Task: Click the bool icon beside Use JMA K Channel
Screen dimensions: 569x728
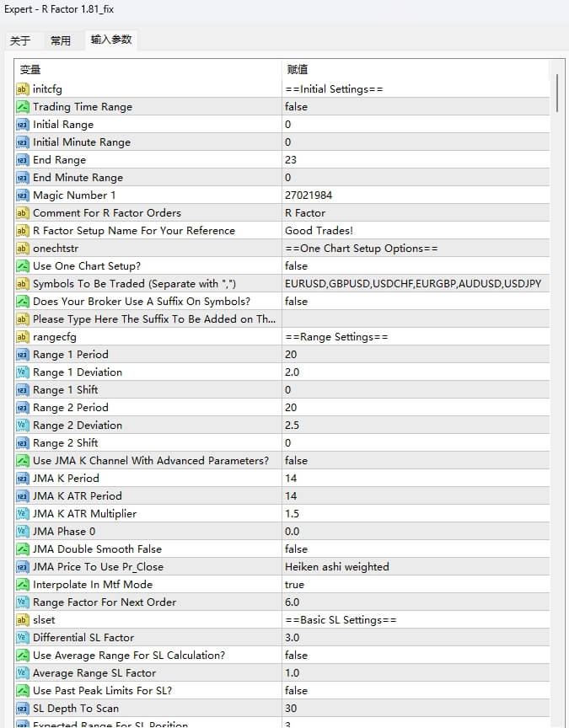Action: (x=22, y=461)
